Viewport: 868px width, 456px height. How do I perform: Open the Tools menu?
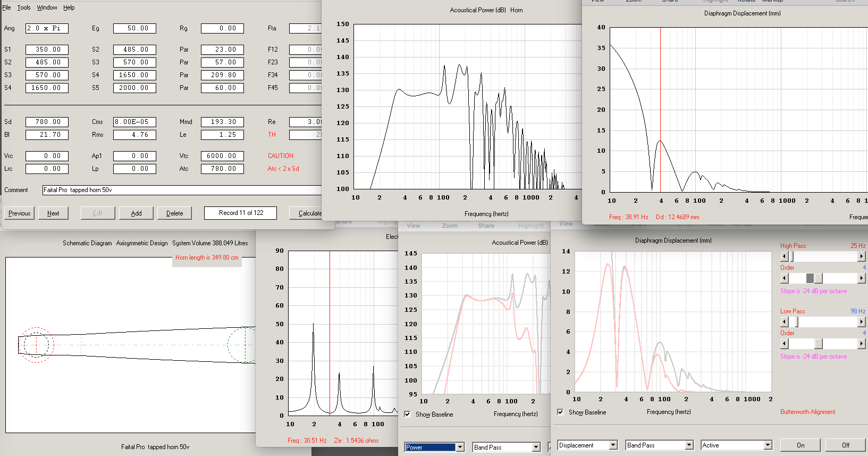click(24, 7)
